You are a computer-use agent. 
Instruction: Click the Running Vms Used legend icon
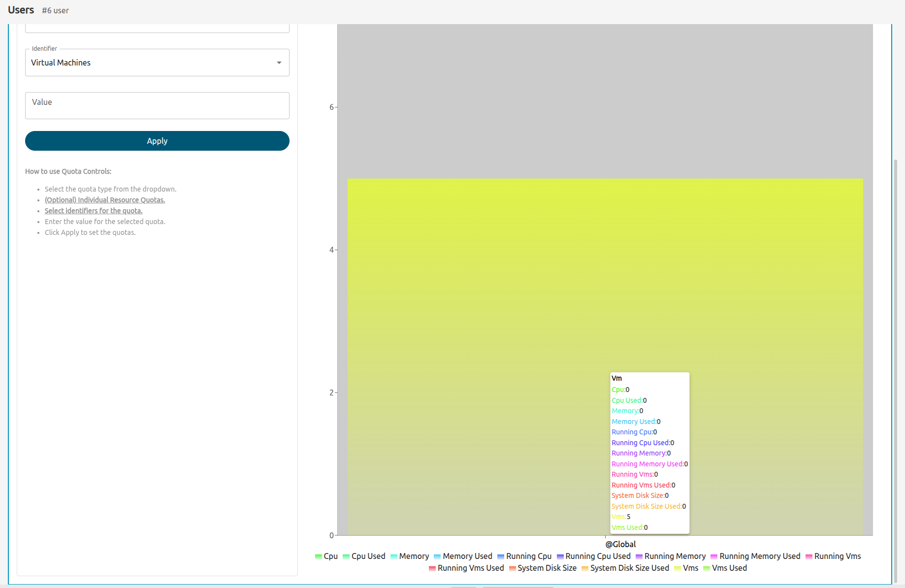click(432, 568)
